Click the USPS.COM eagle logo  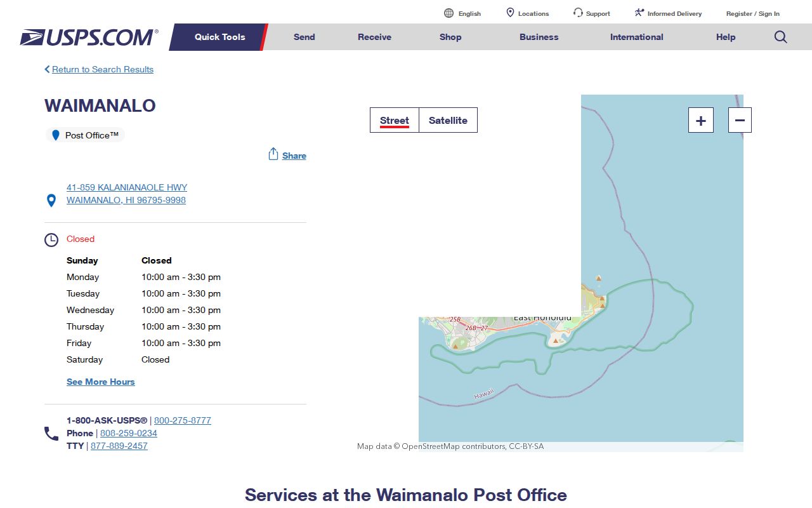89,37
